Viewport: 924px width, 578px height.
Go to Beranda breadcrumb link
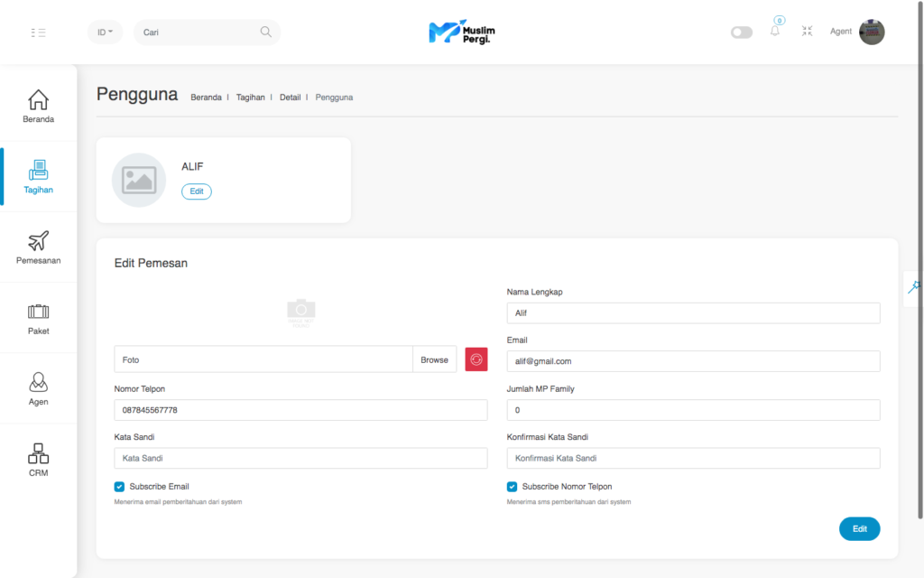pyautogui.click(x=206, y=98)
